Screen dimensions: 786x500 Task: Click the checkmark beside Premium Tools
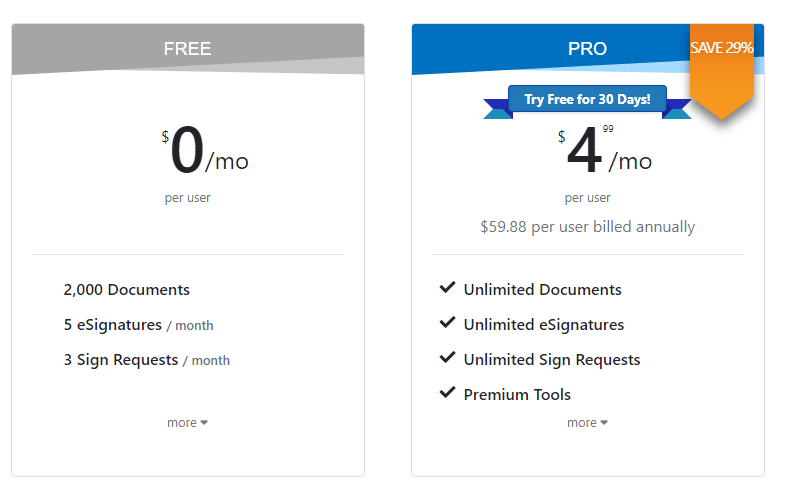click(447, 393)
